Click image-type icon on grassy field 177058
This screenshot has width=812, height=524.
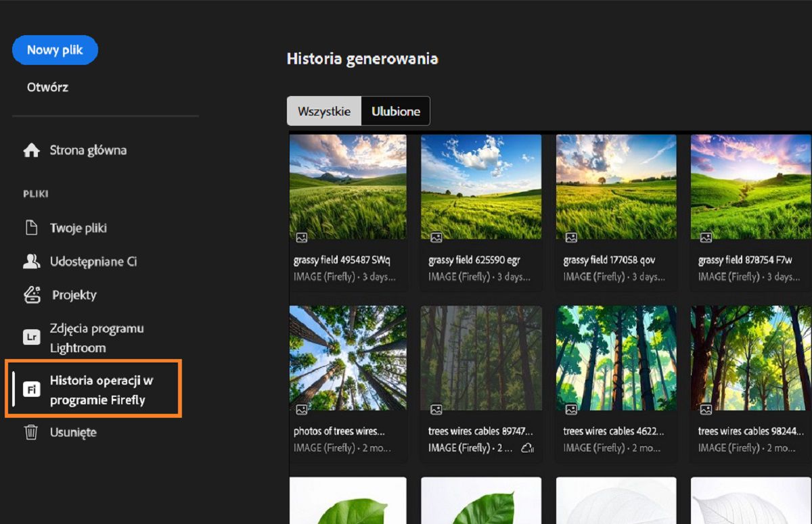571,237
